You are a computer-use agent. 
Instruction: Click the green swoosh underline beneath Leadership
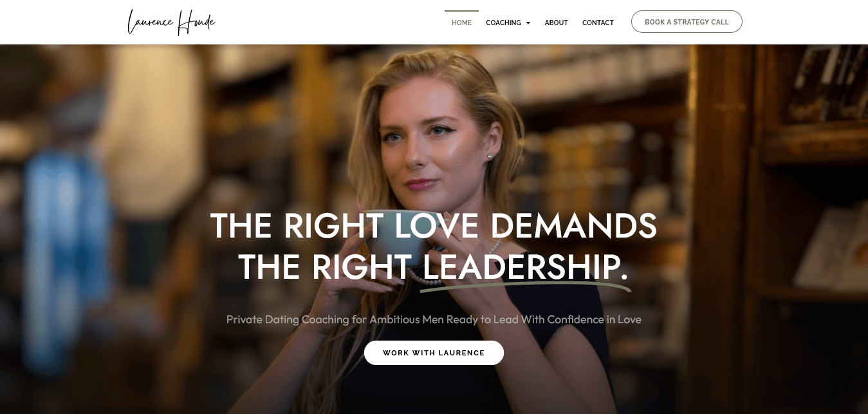[525, 287]
